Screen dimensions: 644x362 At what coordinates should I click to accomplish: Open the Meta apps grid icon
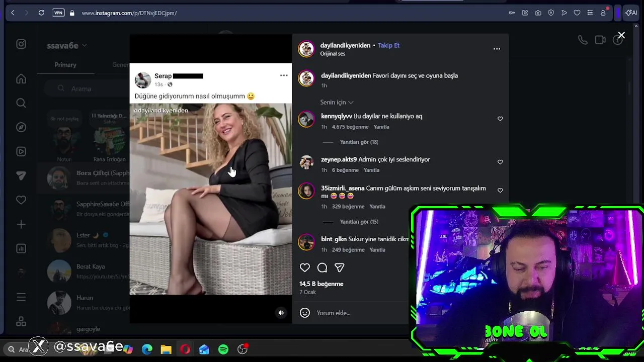point(21,321)
